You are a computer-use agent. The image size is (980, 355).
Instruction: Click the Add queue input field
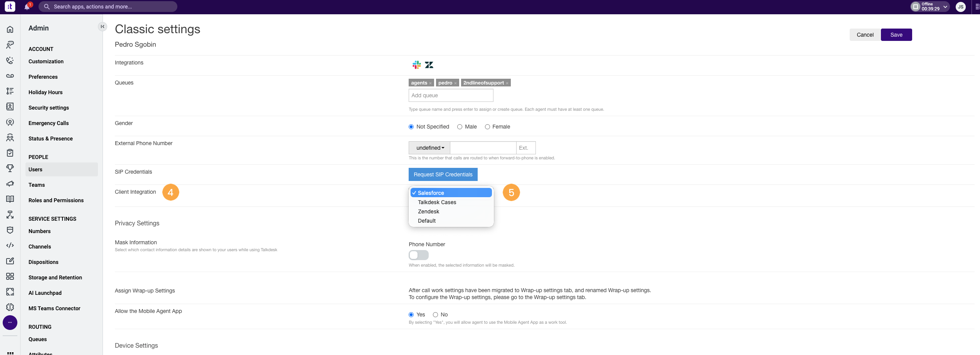pyautogui.click(x=451, y=95)
